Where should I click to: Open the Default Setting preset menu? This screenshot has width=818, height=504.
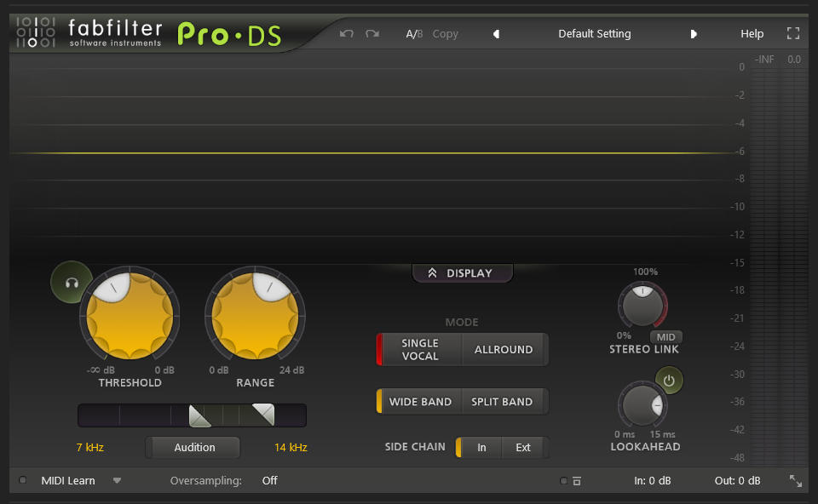(x=594, y=34)
